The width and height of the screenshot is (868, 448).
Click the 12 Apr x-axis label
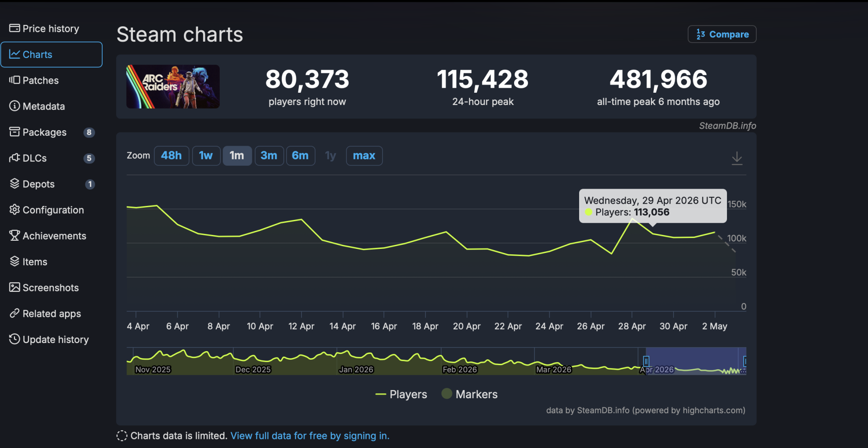(302, 326)
